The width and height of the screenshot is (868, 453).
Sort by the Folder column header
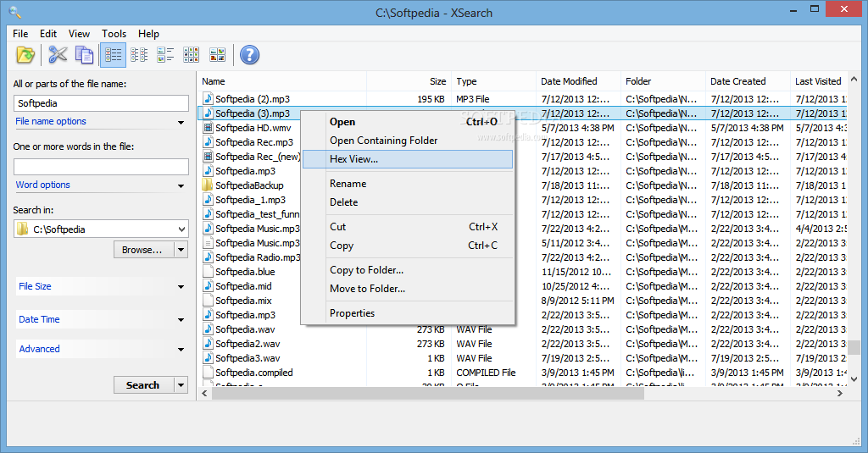[x=663, y=81]
